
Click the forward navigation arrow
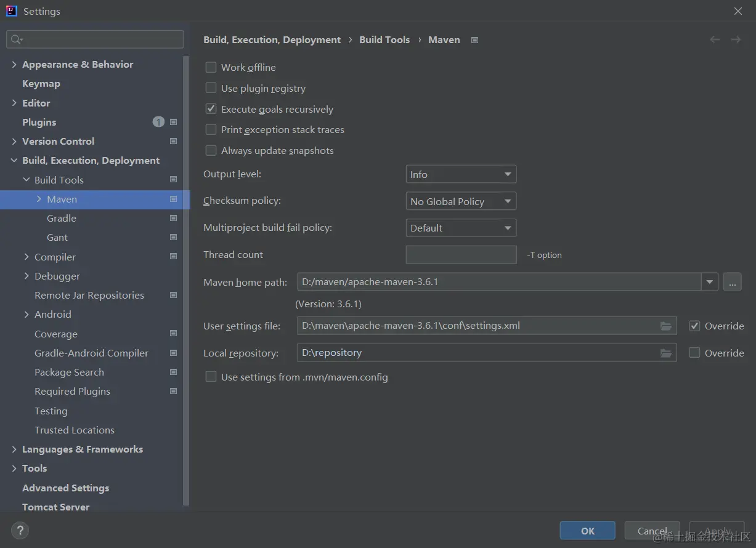[x=736, y=39]
